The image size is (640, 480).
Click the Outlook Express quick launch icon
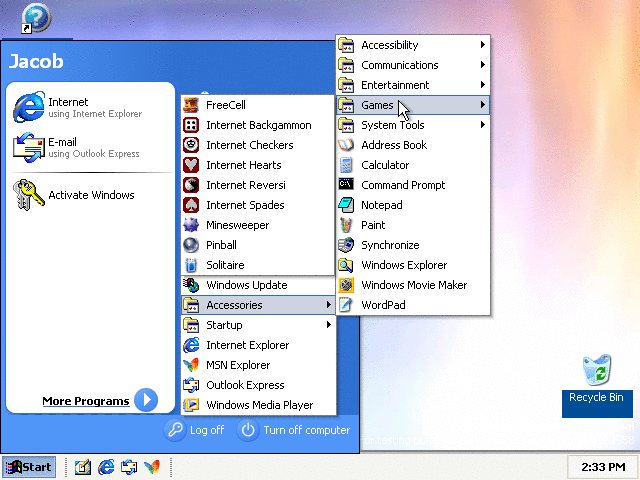129,467
